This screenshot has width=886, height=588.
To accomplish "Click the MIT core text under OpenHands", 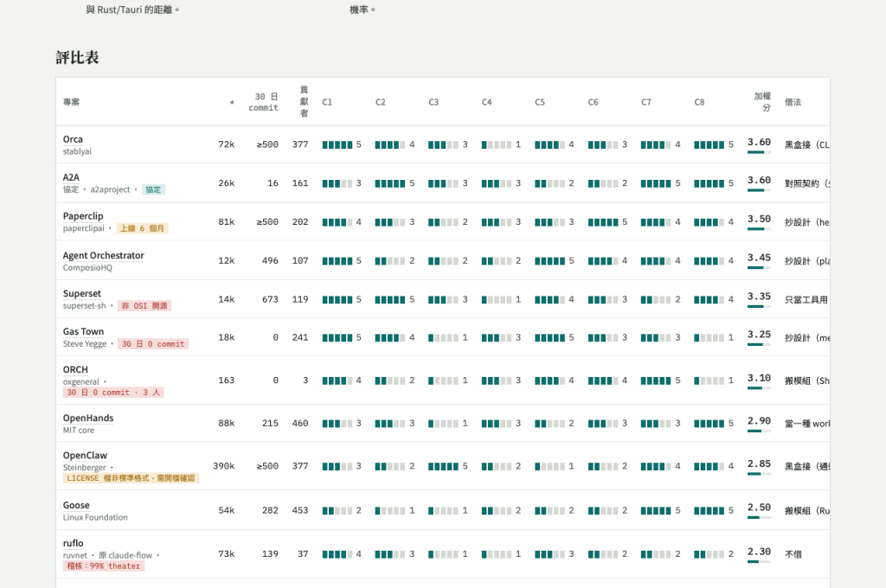I will (x=79, y=431).
